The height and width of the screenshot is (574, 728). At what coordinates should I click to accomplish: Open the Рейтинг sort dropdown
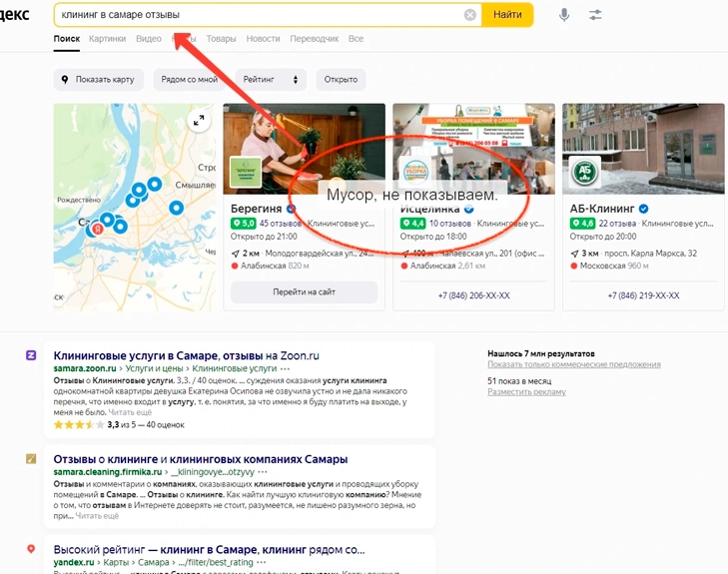tap(271, 79)
